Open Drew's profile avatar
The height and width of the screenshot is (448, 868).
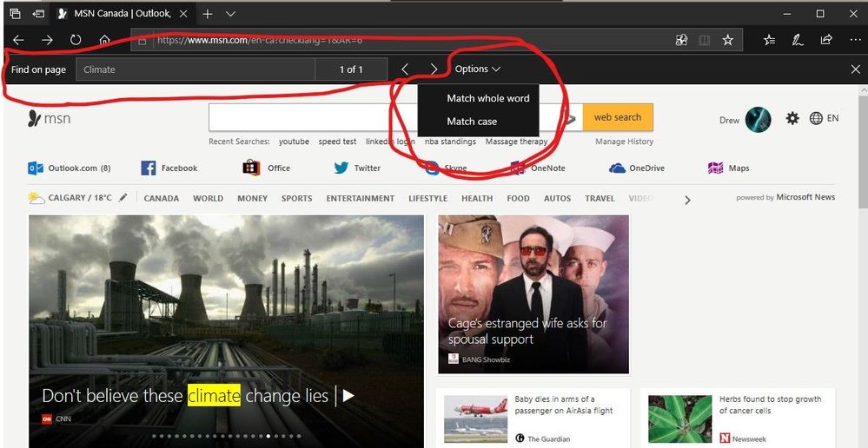pyautogui.click(x=758, y=120)
